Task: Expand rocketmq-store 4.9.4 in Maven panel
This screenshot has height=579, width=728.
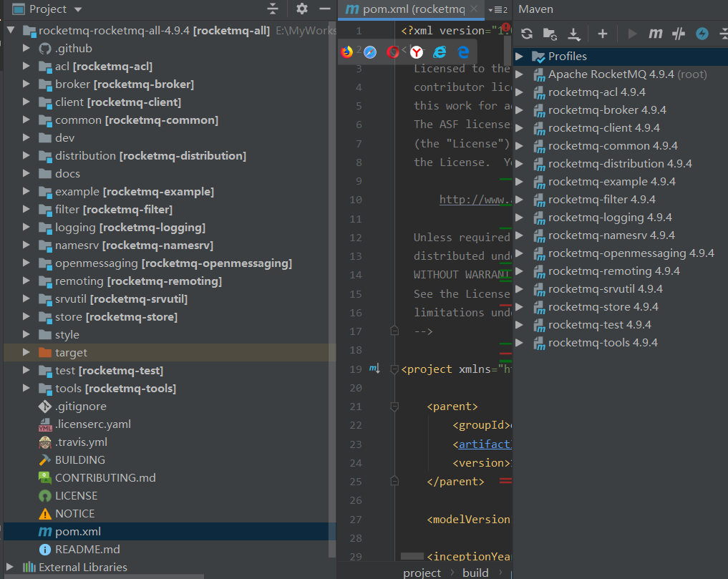Action: (519, 307)
